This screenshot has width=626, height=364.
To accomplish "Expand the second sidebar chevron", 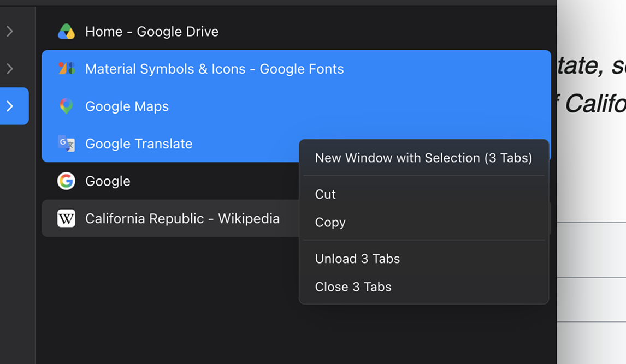I will (x=10, y=69).
